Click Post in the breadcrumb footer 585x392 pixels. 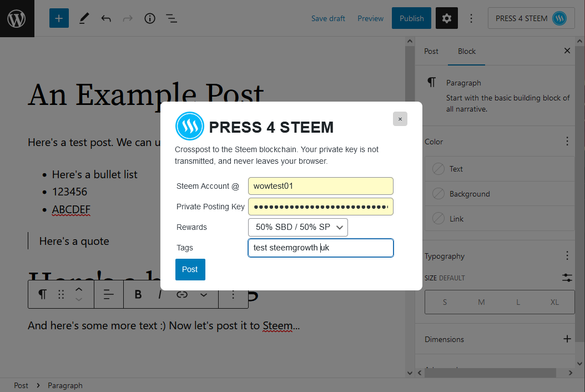pyautogui.click(x=21, y=385)
